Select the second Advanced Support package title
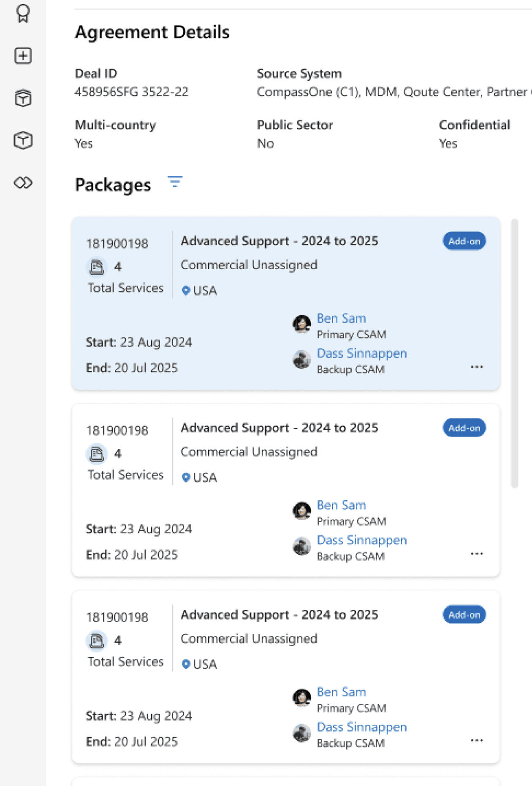The height and width of the screenshot is (786, 532). [x=279, y=428]
